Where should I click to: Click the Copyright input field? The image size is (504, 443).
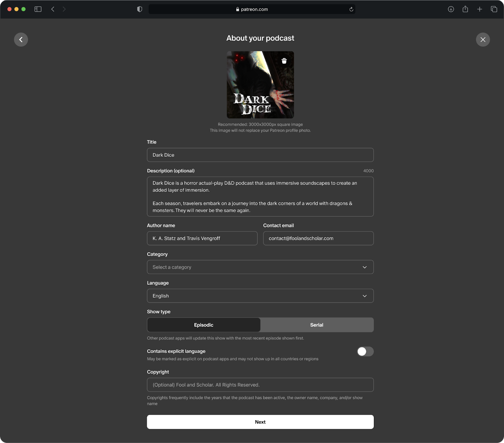tap(260, 385)
